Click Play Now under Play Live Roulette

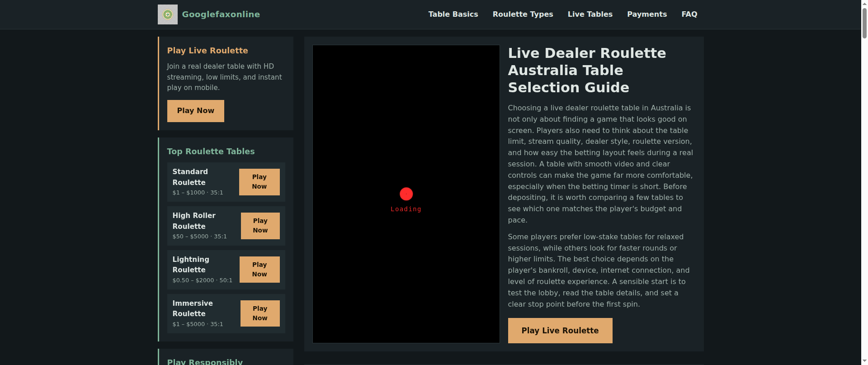click(195, 111)
